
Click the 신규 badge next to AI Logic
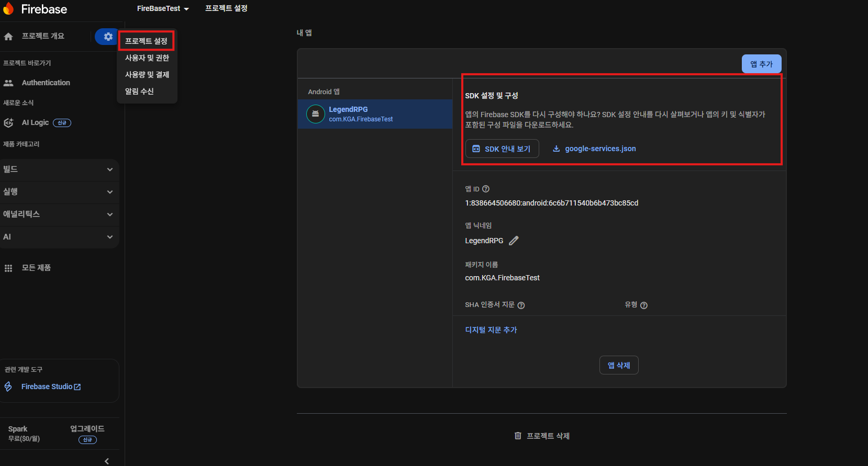(62, 123)
